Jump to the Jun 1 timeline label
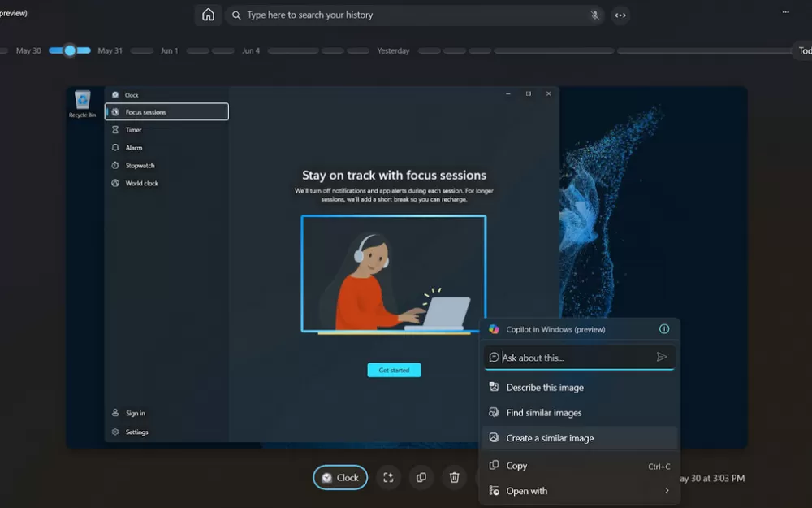812x508 pixels. click(170, 50)
